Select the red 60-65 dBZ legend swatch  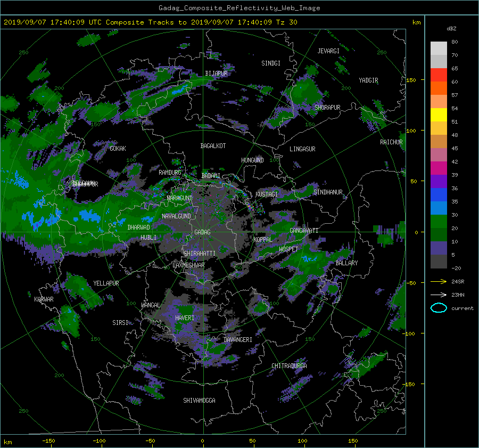pyautogui.click(x=439, y=75)
